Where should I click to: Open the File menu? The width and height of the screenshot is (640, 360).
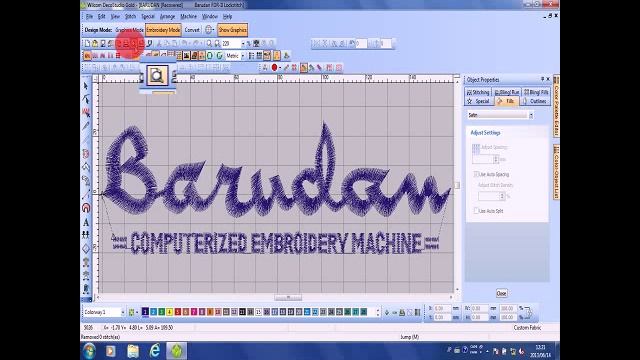pos(89,17)
